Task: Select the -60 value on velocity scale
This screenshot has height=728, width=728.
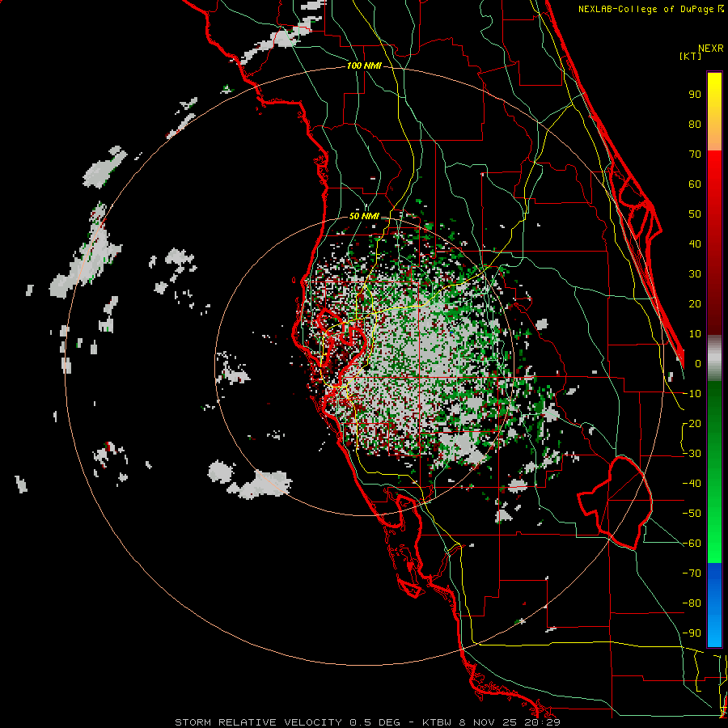Action: (x=692, y=544)
